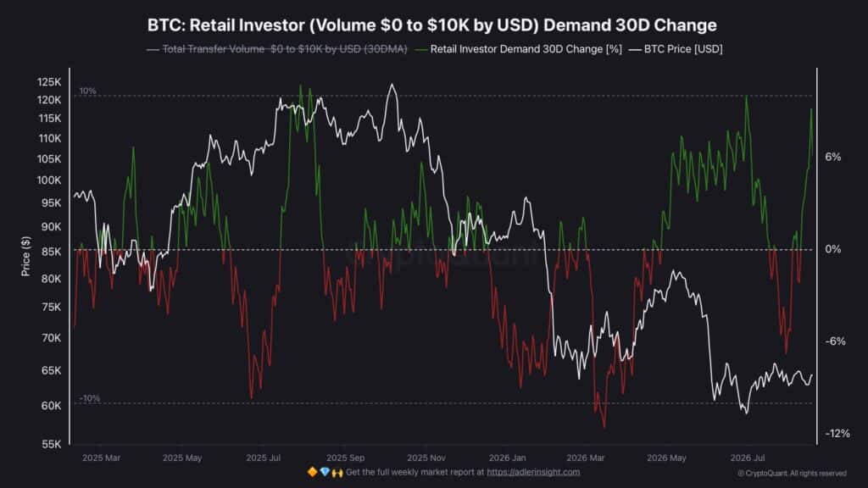Click the chart title text
The height and width of the screenshot is (488, 868).
[x=431, y=25]
